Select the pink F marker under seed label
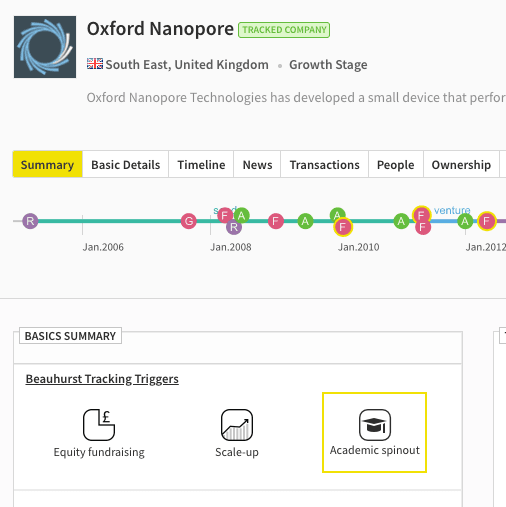506x507 pixels. click(x=224, y=215)
